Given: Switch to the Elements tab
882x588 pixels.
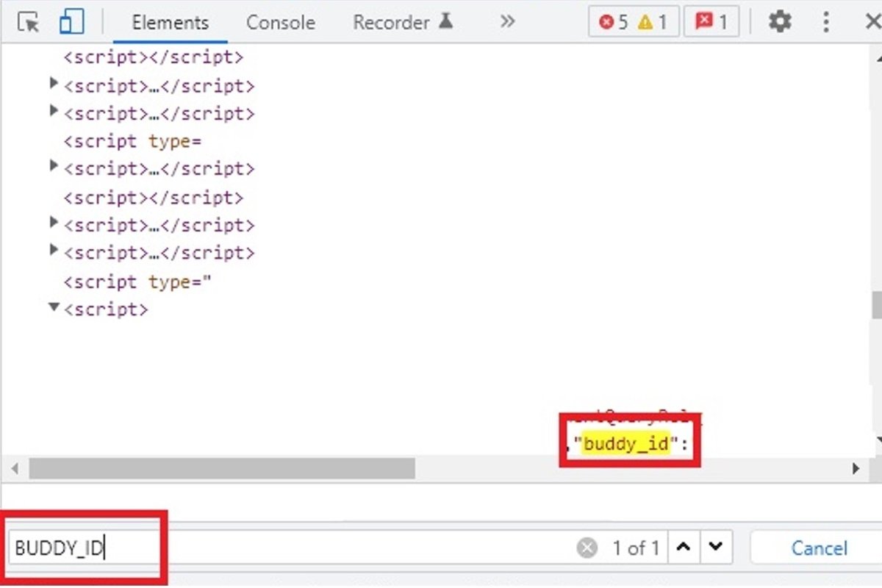Looking at the screenshot, I should [171, 23].
